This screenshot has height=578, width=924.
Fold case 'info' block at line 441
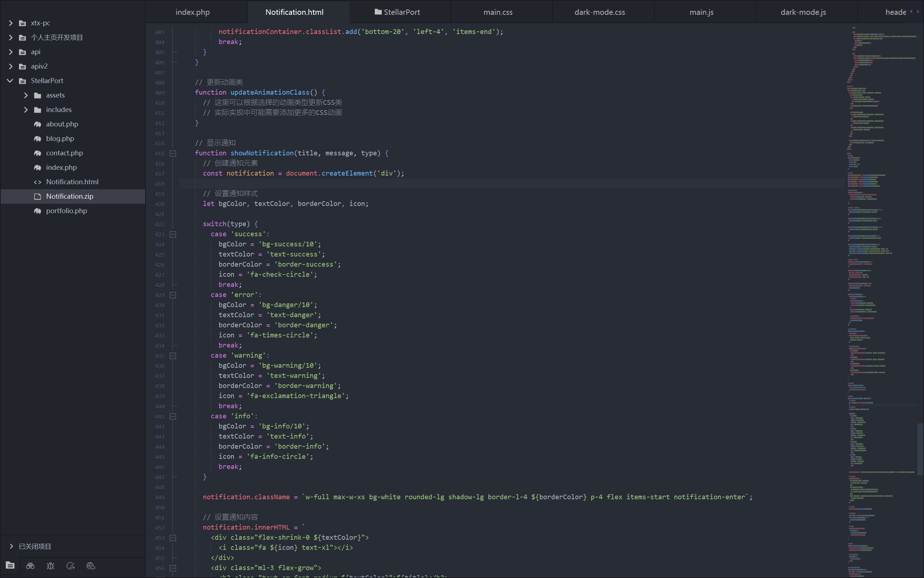[173, 416]
